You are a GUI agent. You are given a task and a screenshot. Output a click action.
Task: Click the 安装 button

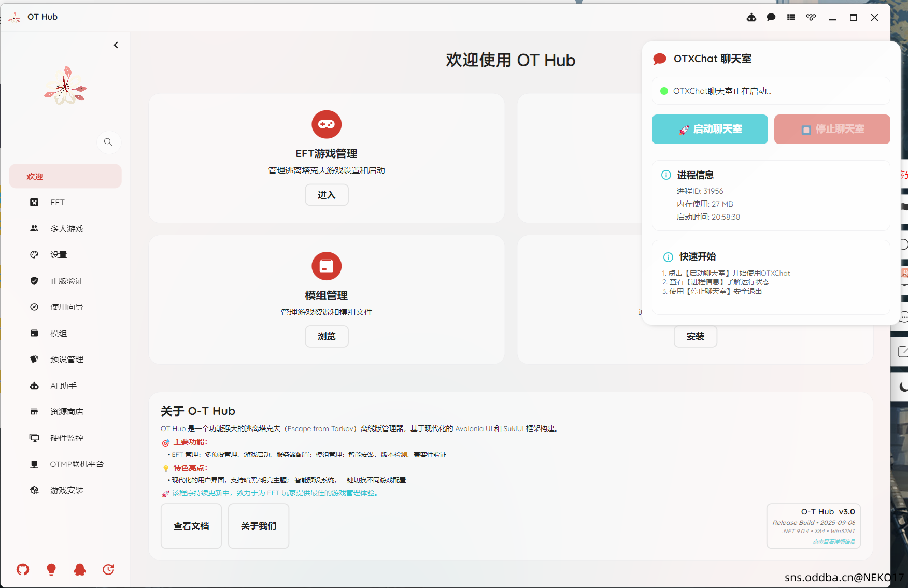[696, 337]
